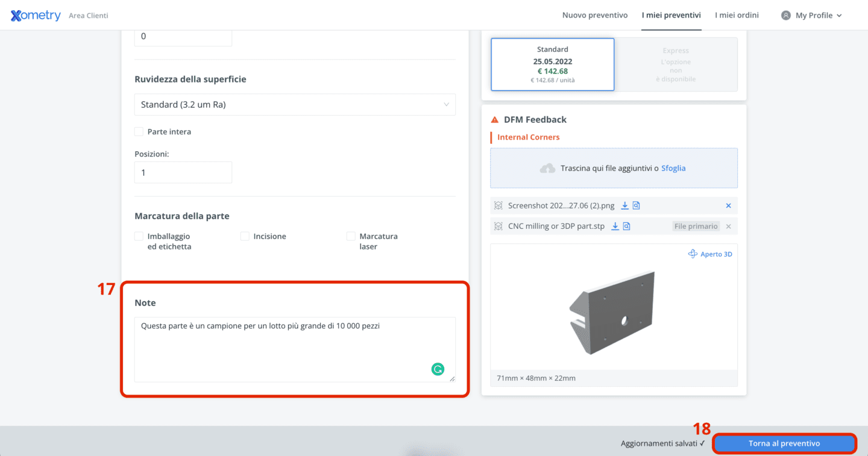The image size is (868, 456).
Task: Click the Sfoglia link
Action: pos(673,168)
